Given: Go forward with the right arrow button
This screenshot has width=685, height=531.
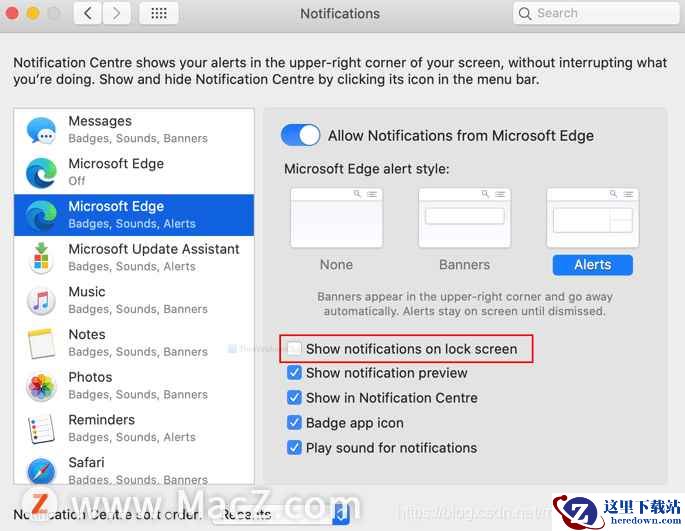Looking at the screenshot, I should click(116, 13).
